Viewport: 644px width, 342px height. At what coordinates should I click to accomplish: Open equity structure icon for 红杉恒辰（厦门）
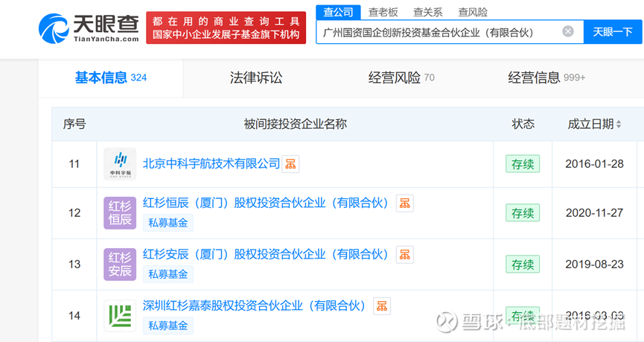click(x=404, y=203)
